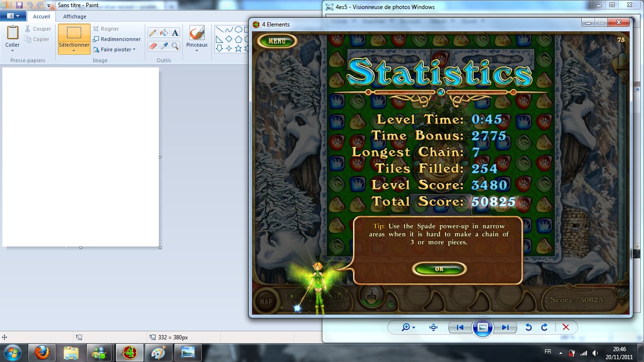The height and width of the screenshot is (362, 644).
Task: Activate the Magnifier tool in Paint
Action: tap(175, 46)
